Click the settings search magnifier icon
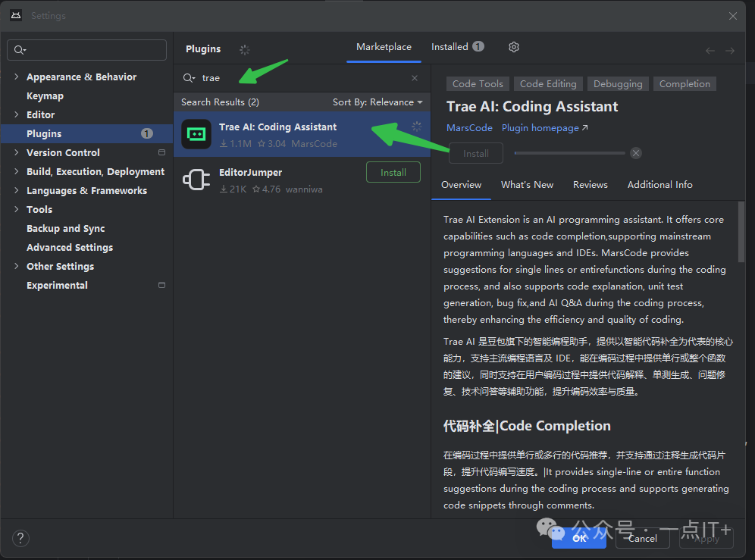This screenshot has width=755, height=560. (x=20, y=50)
